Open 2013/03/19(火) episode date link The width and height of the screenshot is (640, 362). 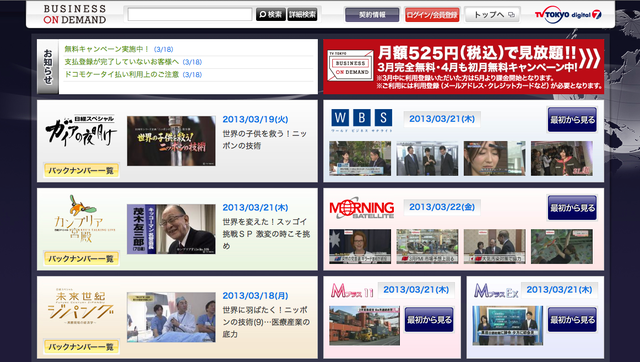[x=255, y=120]
